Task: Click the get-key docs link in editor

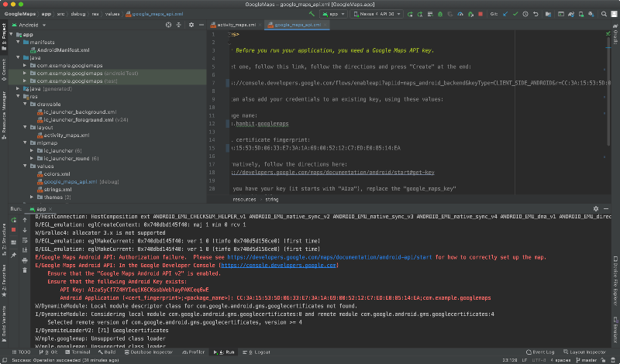Action: coord(333,172)
